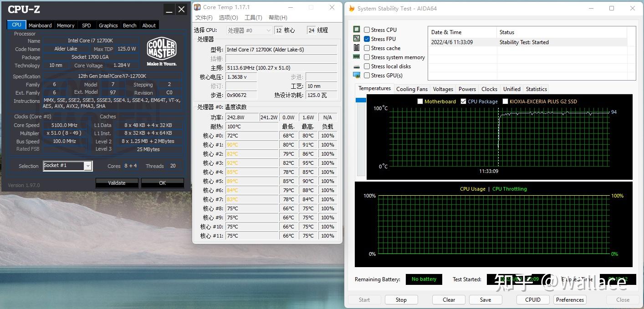Enable the Stress cache checkbox
644x309 pixels.
[x=367, y=48]
